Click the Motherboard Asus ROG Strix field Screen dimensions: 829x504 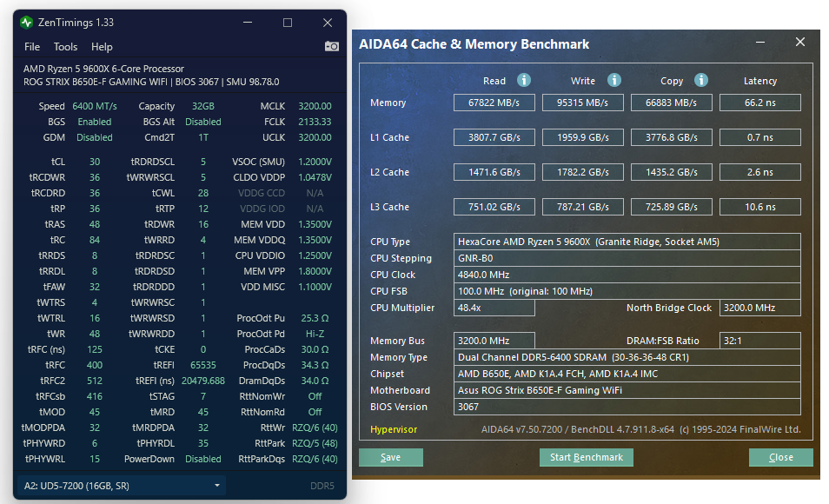pyautogui.click(x=627, y=390)
